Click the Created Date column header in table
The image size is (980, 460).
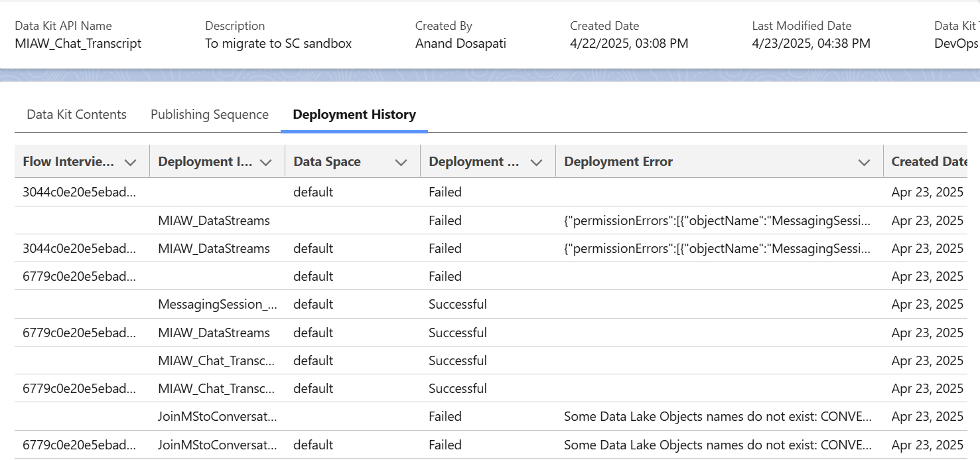pos(929,161)
